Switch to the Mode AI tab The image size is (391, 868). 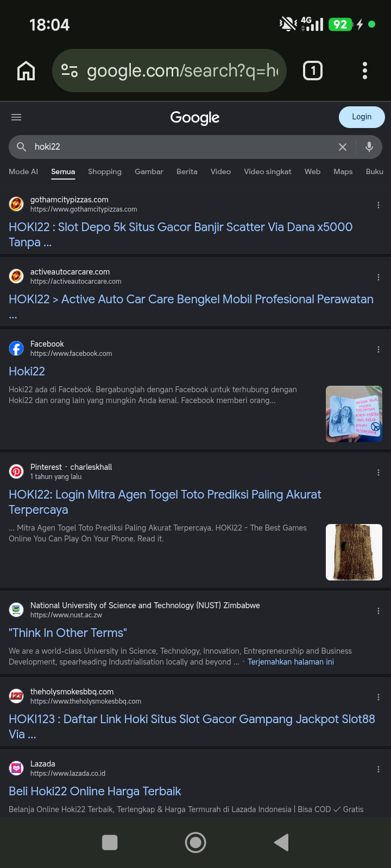[23, 171]
